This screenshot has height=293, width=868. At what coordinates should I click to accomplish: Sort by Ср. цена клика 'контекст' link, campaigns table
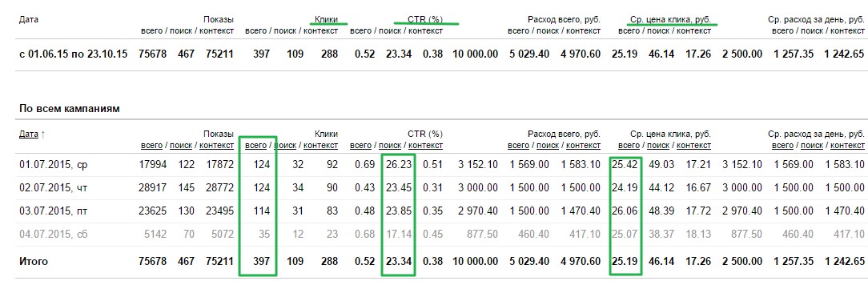click(693, 145)
